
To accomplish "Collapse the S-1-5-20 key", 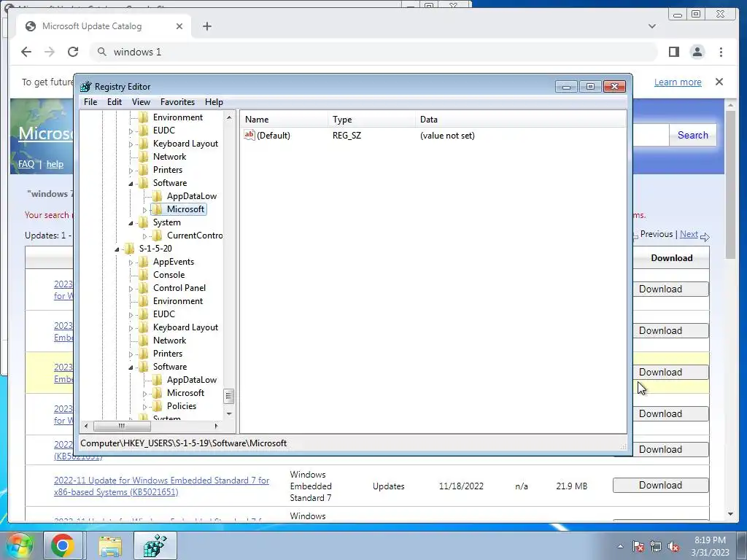I will [117, 249].
